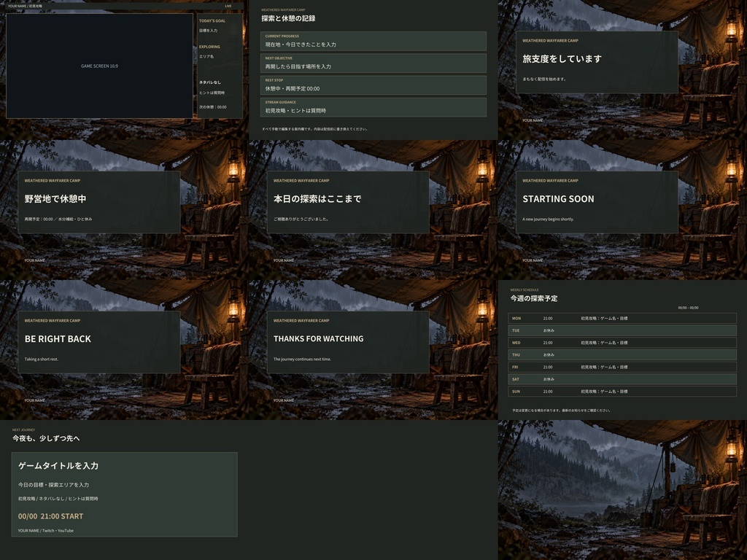Select the 00/00 21:00 START time
Viewport: 747px width, 560px height.
[x=50, y=516]
